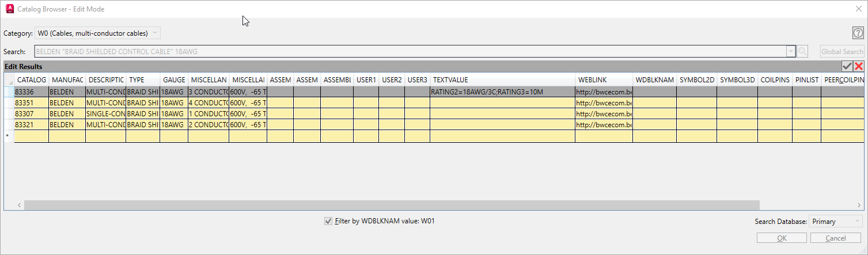Screen dimensions: 868x255
Task: Click the AutoCAD Electrical title bar icon
Action: pos(9,9)
